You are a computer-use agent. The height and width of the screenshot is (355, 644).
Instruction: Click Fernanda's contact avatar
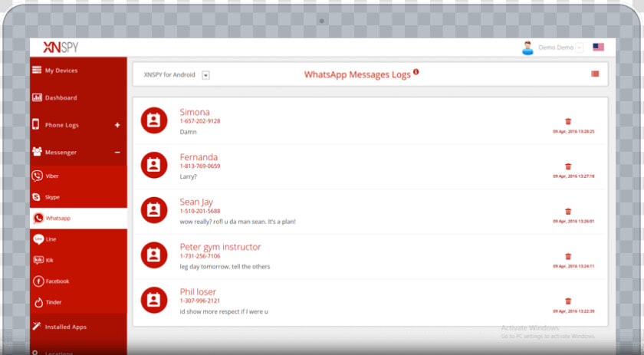point(154,165)
